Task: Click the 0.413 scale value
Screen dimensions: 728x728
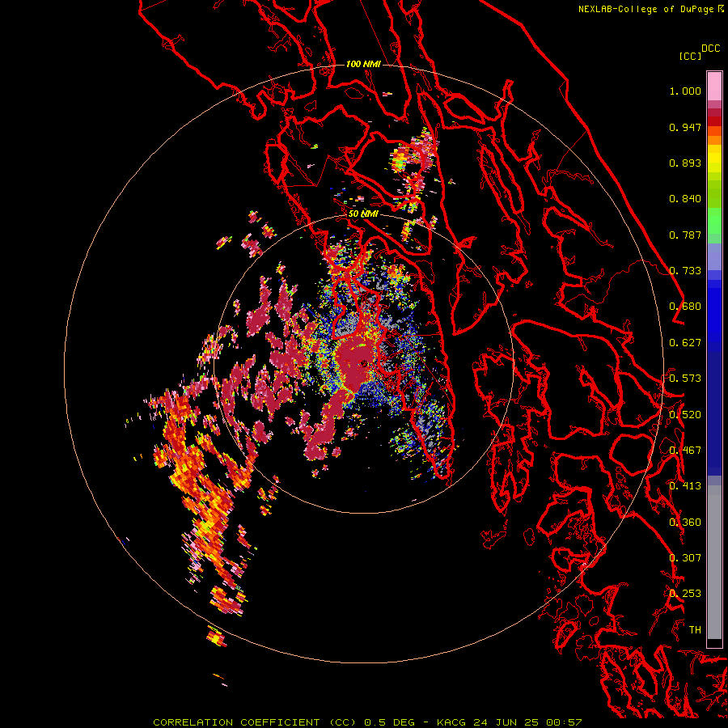Action: tap(685, 486)
